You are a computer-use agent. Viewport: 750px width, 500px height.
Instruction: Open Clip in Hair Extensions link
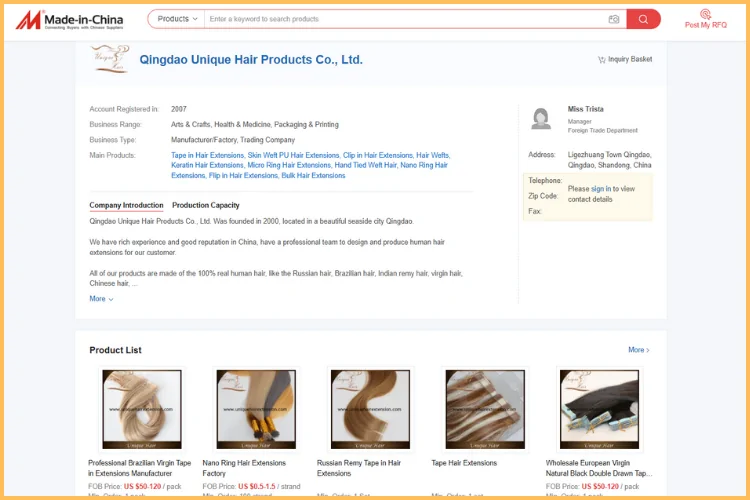click(x=378, y=156)
